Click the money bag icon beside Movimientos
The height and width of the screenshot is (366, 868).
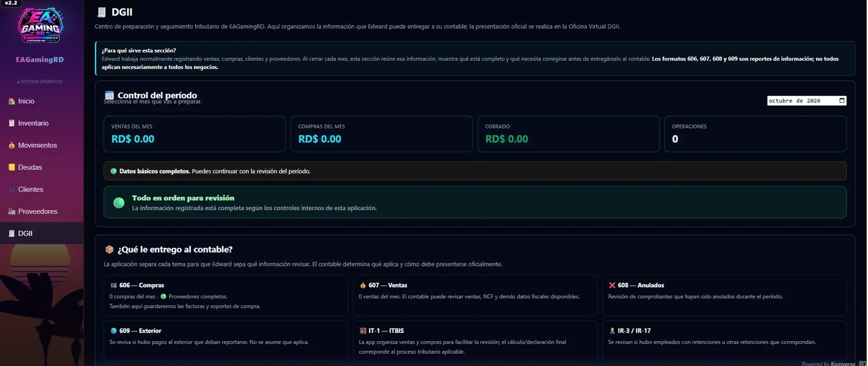12,145
